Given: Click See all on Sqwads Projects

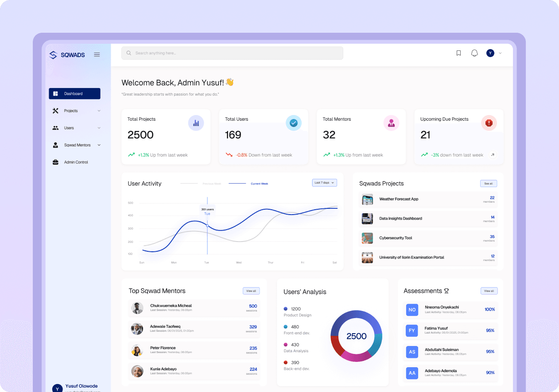Looking at the screenshot, I should click(x=488, y=183).
